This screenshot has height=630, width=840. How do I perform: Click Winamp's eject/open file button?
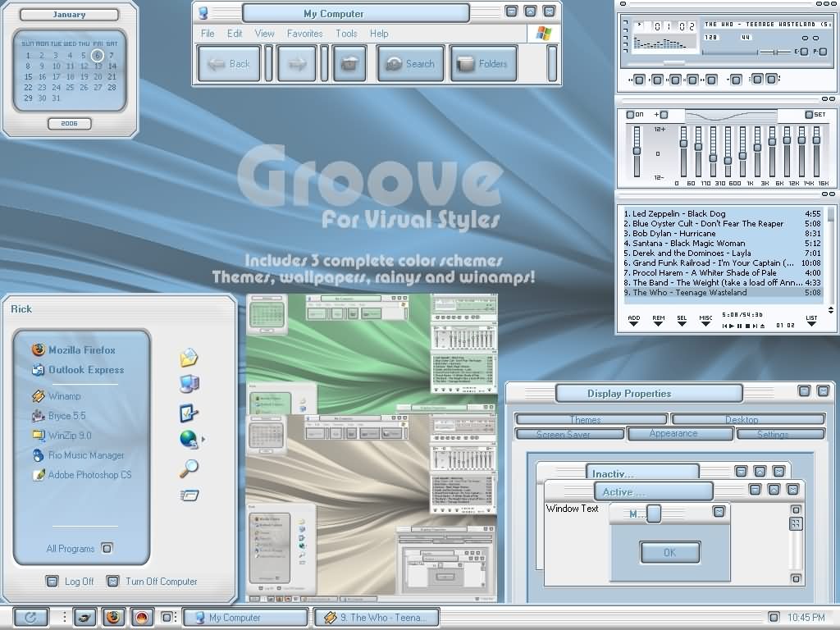coord(736,80)
